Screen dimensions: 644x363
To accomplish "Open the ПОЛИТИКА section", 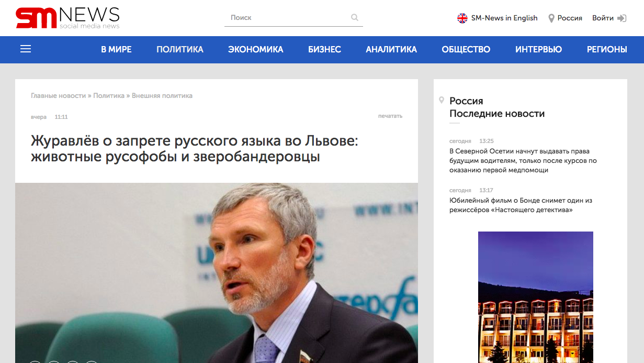I will [x=180, y=49].
